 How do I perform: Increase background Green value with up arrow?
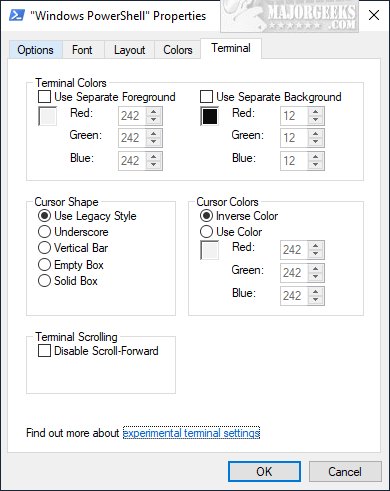[316, 134]
